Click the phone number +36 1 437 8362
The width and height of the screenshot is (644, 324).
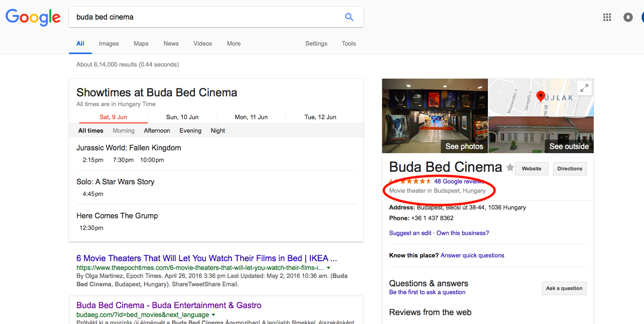tap(432, 218)
